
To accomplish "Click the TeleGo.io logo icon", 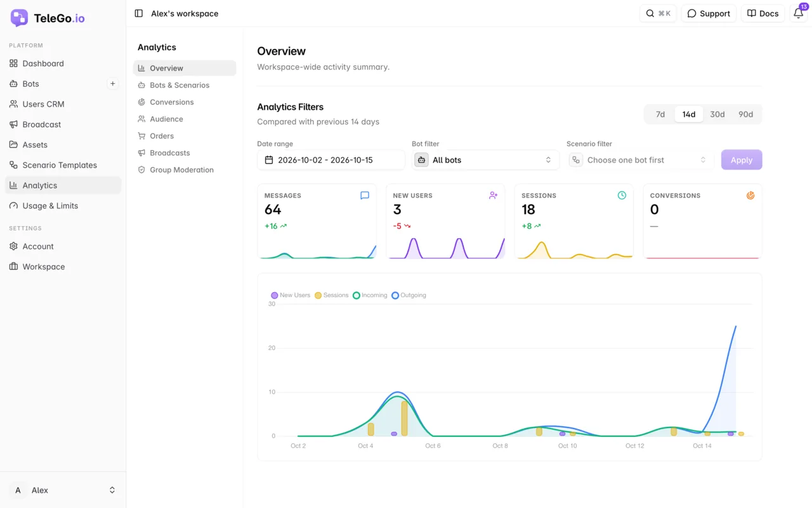I will [x=19, y=18].
